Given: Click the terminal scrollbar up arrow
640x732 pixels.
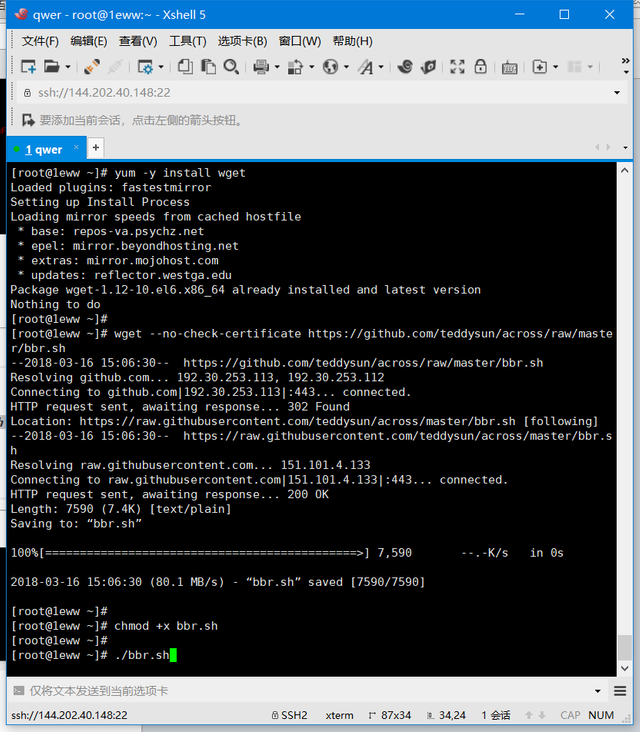Looking at the screenshot, I should pyautogui.click(x=625, y=171).
